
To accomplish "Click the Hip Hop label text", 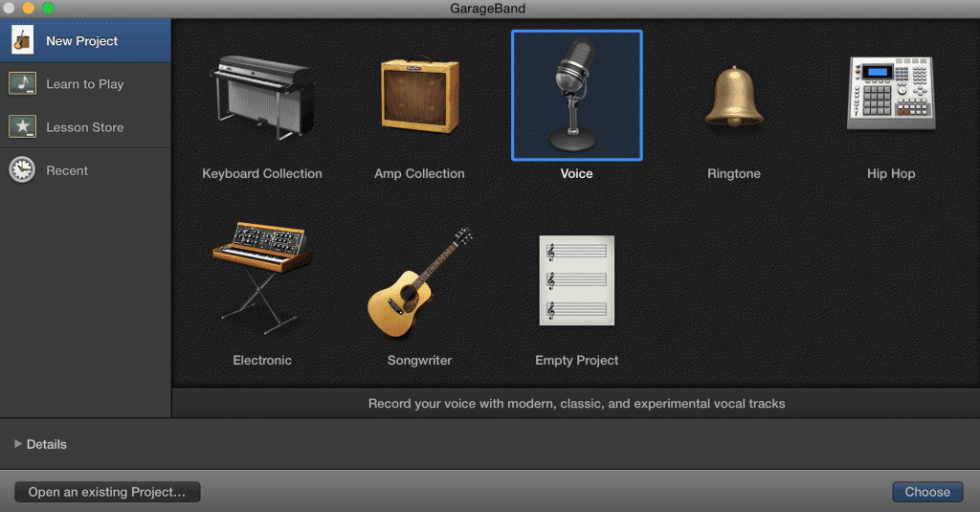I will coord(891,174).
